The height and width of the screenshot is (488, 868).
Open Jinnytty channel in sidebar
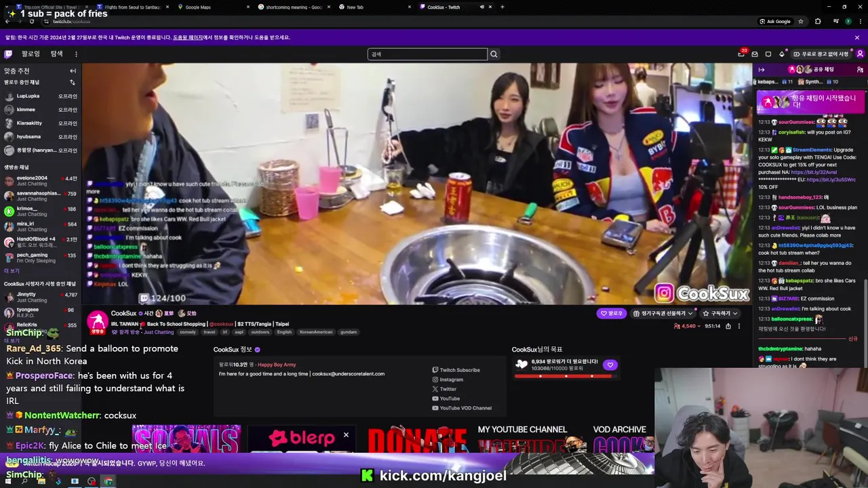pyautogui.click(x=41, y=297)
